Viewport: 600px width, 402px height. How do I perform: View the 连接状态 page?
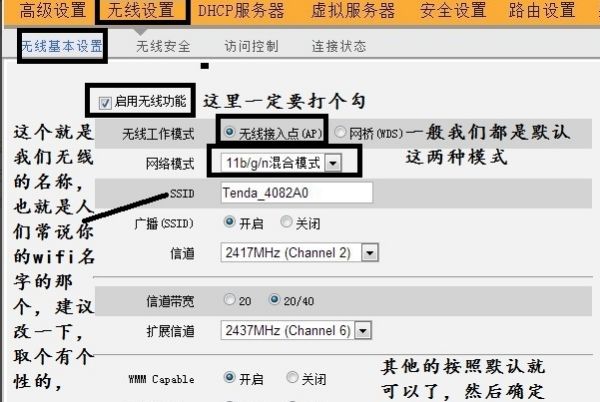click(x=339, y=46)
